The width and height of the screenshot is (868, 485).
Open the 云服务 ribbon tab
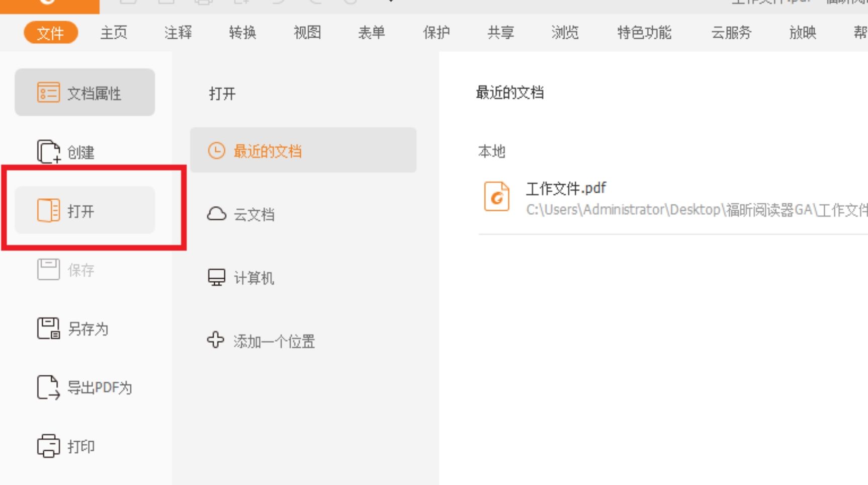click(x=731, y=33)
